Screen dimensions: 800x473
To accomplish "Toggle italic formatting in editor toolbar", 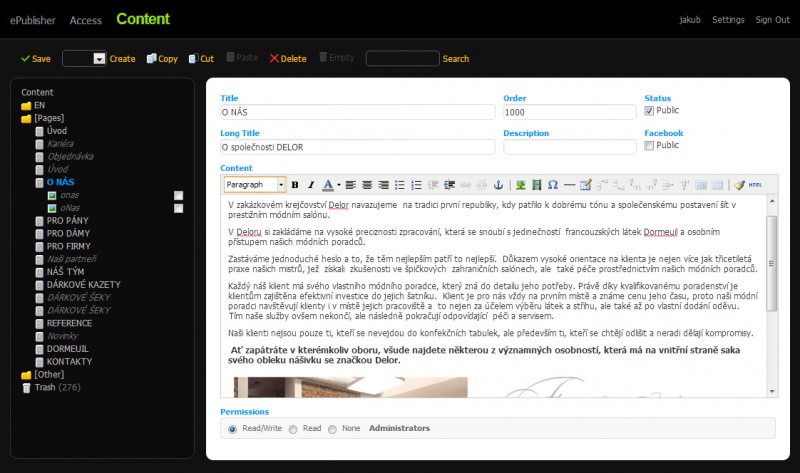I will (x=311, y=185).
